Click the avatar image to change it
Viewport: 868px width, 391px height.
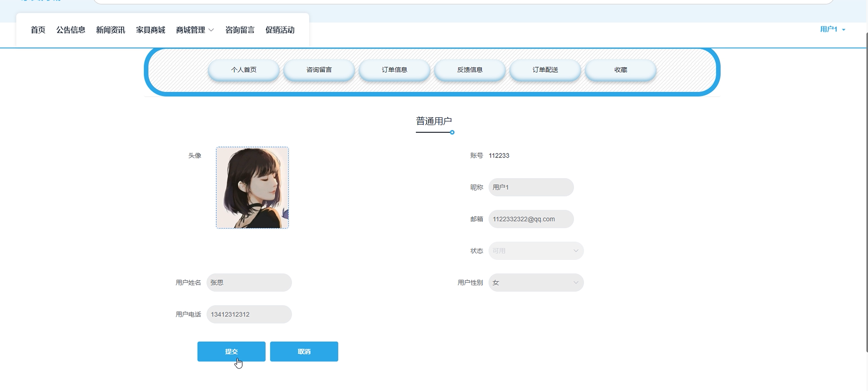pos(252,187)
